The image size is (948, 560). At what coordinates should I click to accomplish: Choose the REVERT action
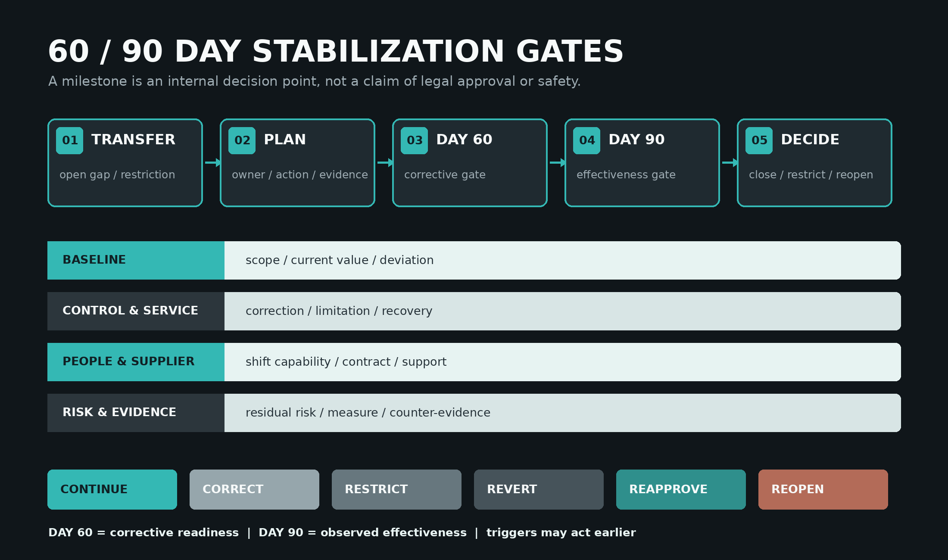pyautogui.click(x=539, y=489)
